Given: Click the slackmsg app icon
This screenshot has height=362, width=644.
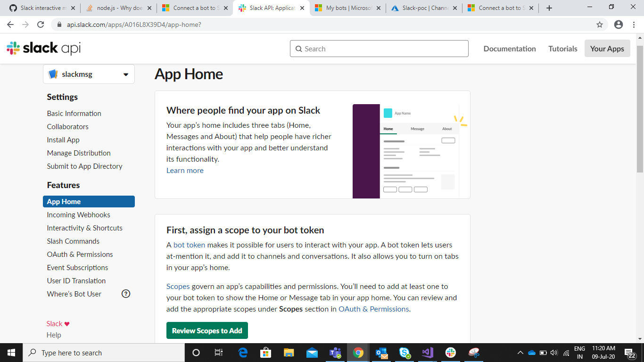Looking at the screenshot, I should [53, 74].
